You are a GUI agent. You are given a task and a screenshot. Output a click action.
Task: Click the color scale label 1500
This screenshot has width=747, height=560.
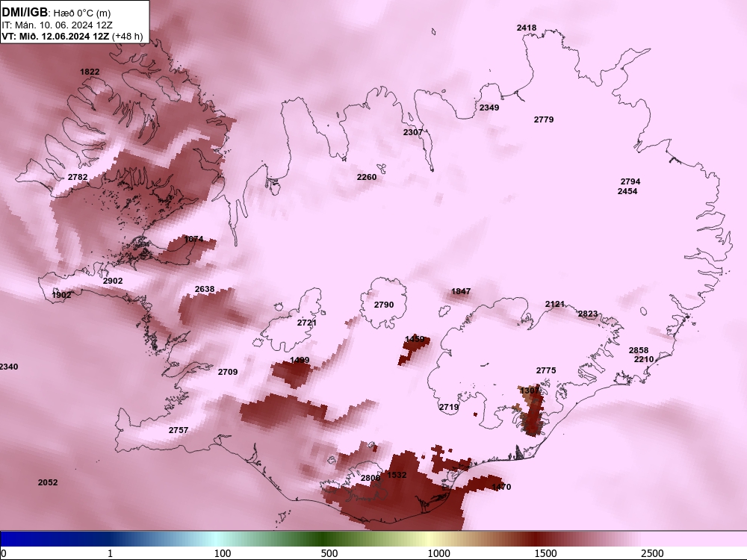[545, 553]
